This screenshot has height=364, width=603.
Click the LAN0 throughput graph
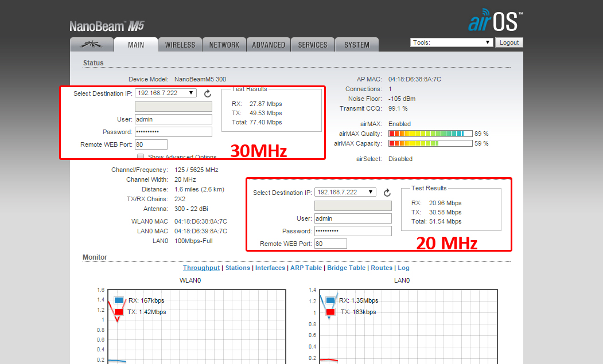point(409,326)
